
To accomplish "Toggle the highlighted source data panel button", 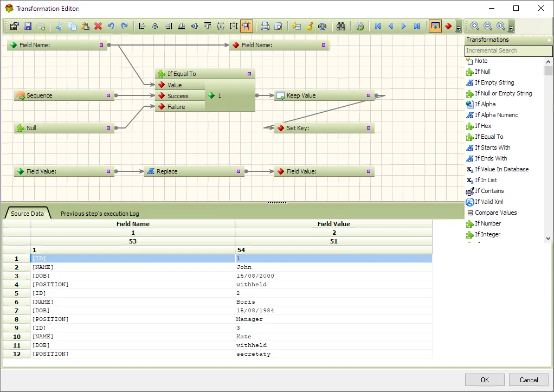I will click(435, 26).
